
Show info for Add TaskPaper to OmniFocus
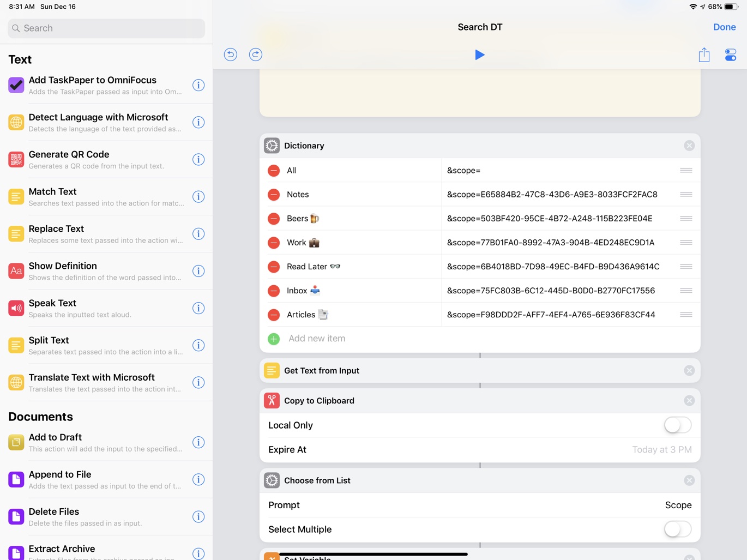pos(198,85)
